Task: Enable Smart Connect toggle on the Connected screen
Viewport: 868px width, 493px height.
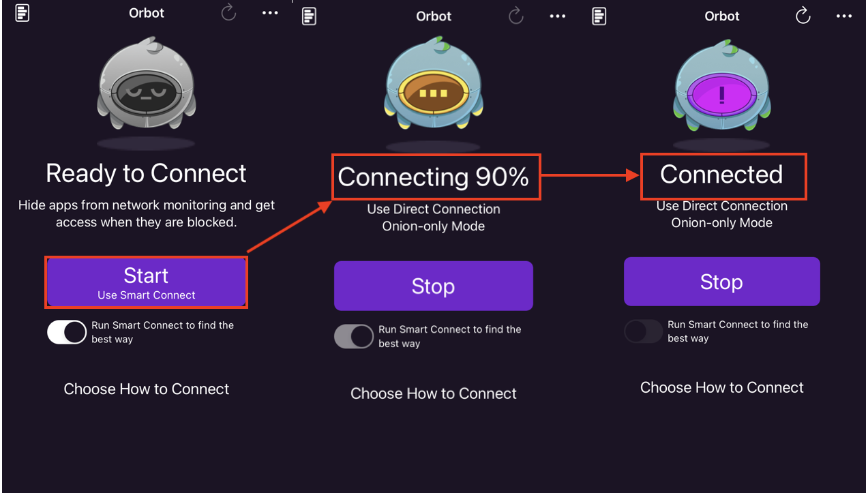Action: click(x=643, y=331)
